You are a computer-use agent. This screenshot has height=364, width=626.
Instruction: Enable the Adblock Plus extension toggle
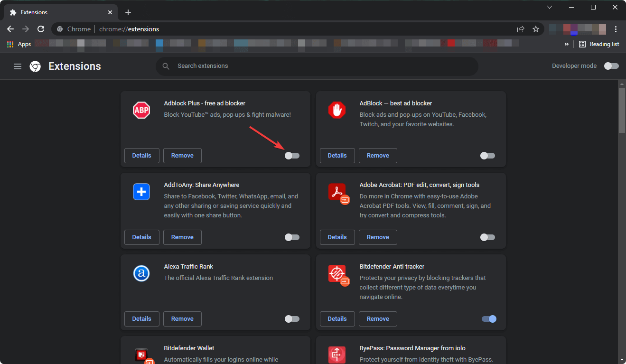click(292, 156)
